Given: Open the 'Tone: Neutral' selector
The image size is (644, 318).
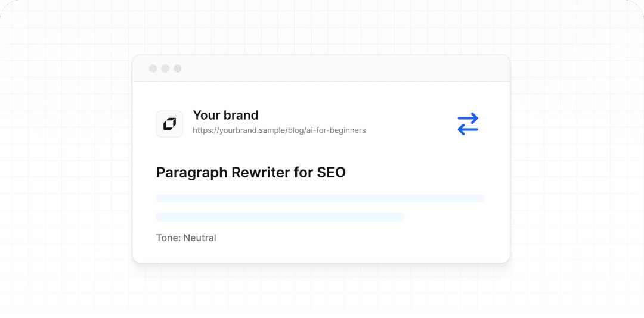Looking at the screenshot, I should 186,238.
